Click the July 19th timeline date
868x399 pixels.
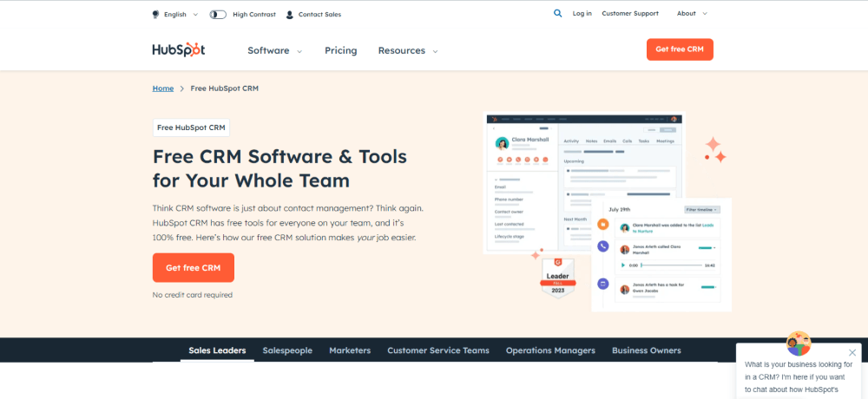[619, 210]
